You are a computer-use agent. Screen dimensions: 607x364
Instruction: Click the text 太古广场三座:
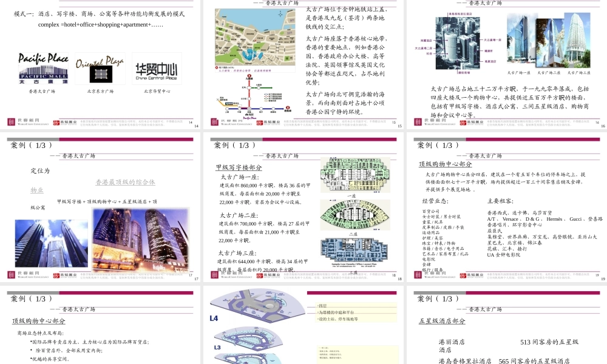click(x=237, y=253)
